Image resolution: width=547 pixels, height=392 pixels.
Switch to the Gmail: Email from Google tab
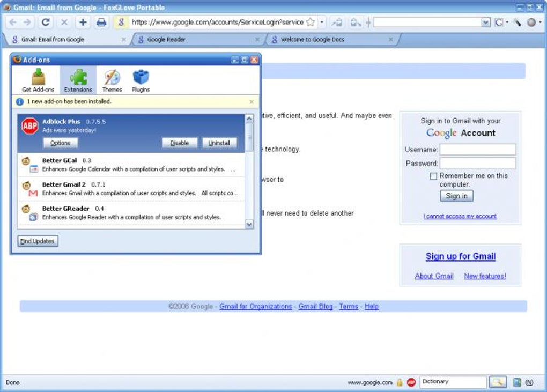(66, 39)
